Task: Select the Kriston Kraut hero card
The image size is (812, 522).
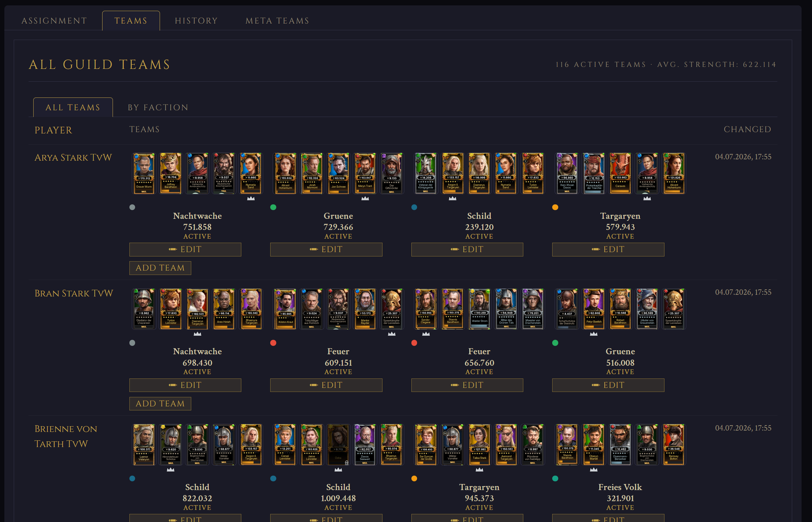Action: click(285, 309)
